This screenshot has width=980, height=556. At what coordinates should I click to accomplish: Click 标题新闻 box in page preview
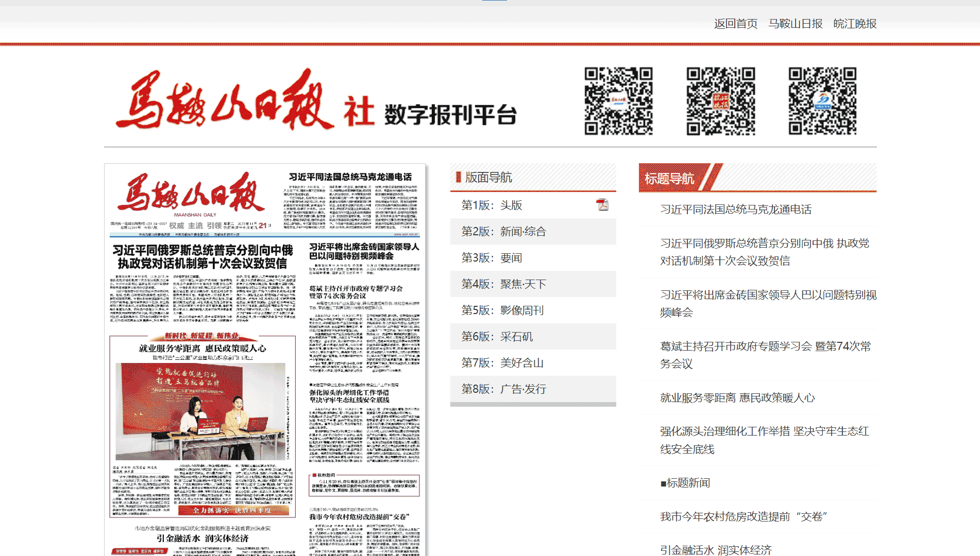(x=364, y=484)
